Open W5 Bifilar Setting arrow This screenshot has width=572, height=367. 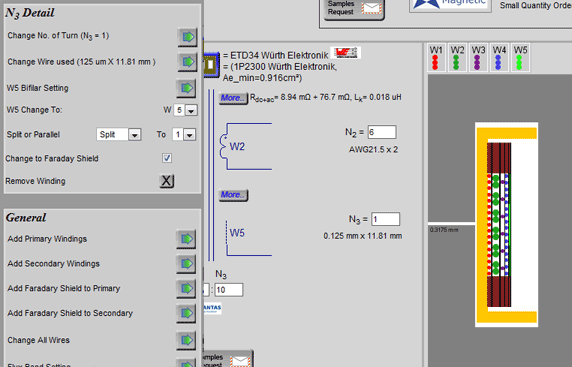[x=186, y=88]
